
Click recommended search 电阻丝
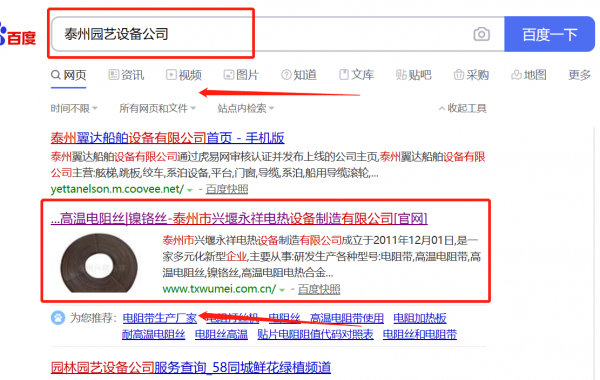[x=284, y=318]
